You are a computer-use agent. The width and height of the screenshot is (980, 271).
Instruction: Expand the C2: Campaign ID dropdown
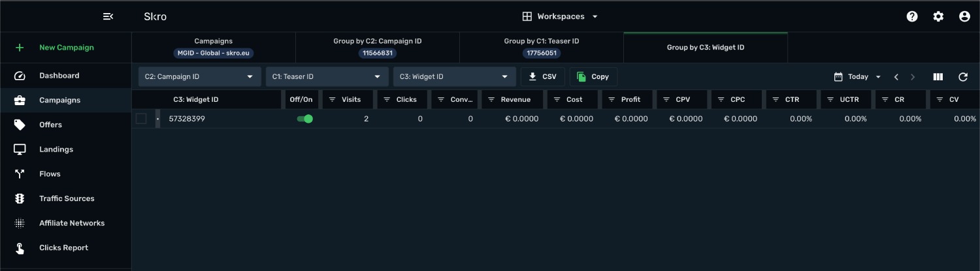(199, 77)
